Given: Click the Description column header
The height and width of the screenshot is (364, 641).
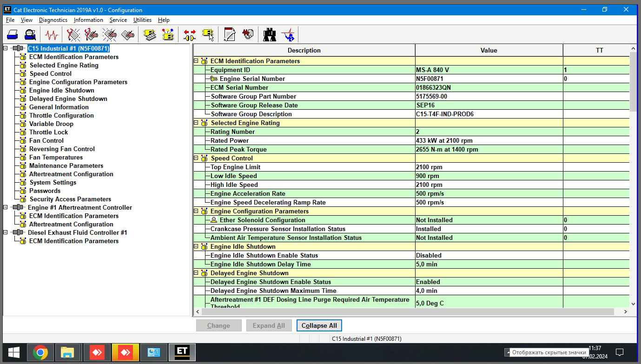Looking at the screenshot, I should tap(304, 50).
